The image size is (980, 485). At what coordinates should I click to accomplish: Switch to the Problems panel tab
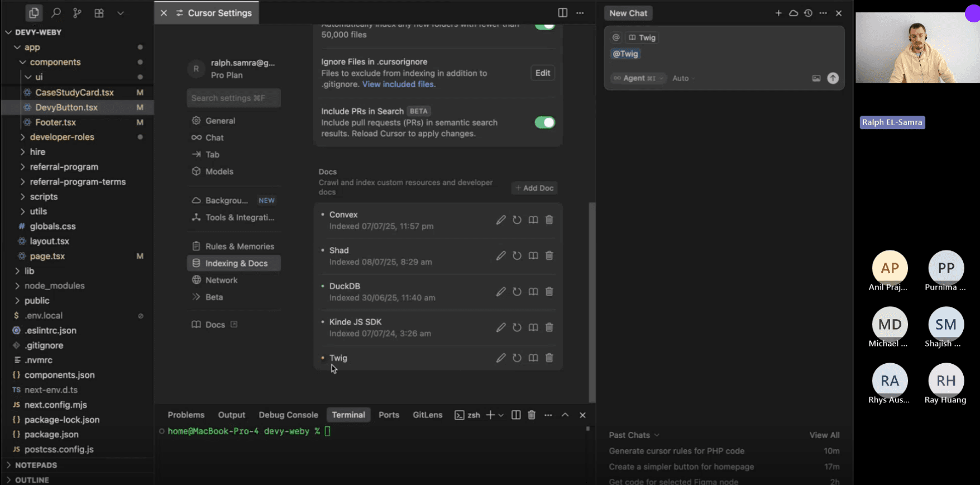pos(186,415)
